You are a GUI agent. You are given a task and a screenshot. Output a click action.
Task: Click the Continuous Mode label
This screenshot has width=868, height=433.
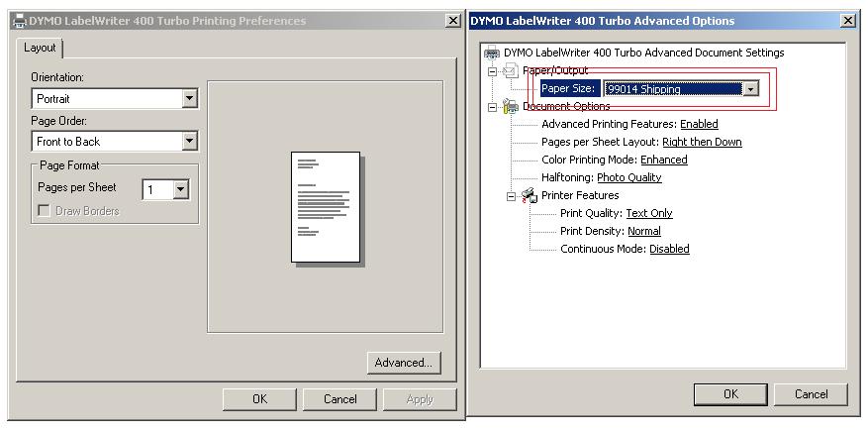pyautogui.click(x=604, y=249)
